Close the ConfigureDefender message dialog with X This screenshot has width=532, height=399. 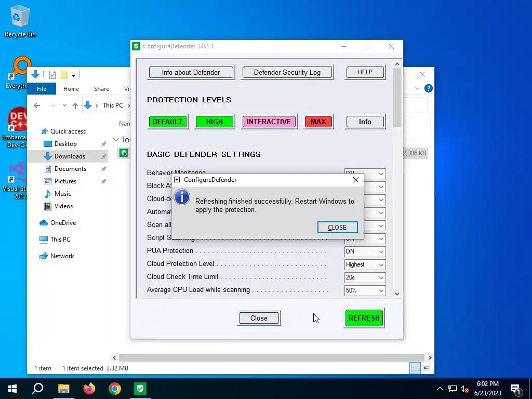pyautogui.click(x=355, y=180)
